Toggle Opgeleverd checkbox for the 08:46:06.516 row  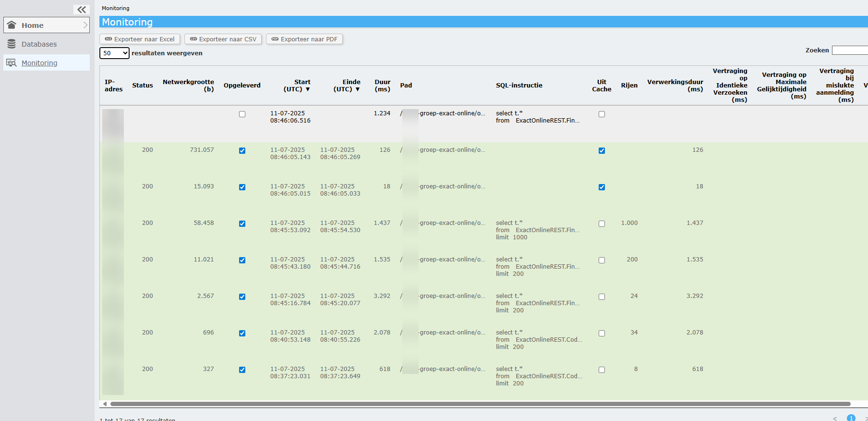click(242, 114)
